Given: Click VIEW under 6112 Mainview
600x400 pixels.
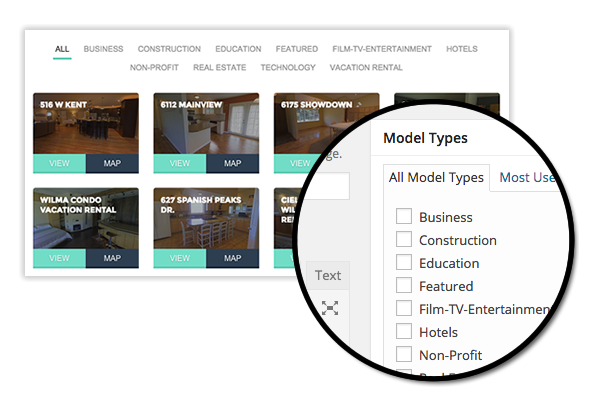Looking at the screenshot, I should (180, 163).
